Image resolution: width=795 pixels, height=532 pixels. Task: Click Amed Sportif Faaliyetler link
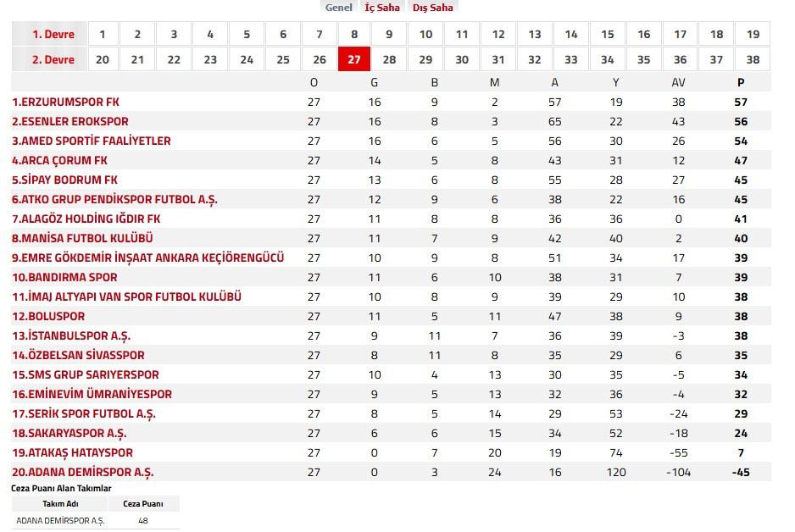point(92,141)
